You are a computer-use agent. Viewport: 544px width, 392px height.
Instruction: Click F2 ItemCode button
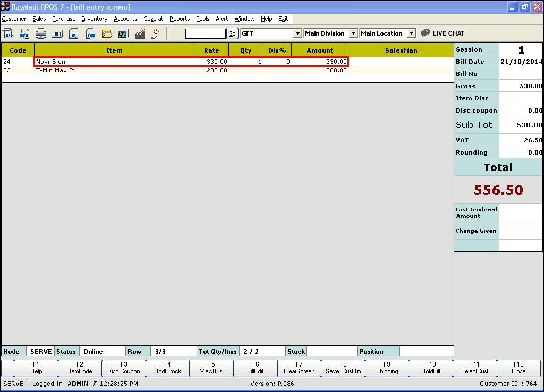80,368
